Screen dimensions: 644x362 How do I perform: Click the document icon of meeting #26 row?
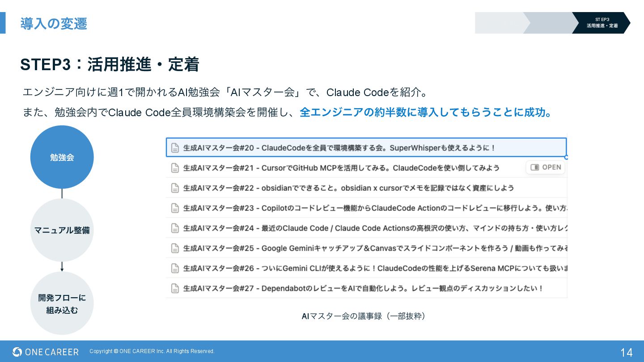175,269
